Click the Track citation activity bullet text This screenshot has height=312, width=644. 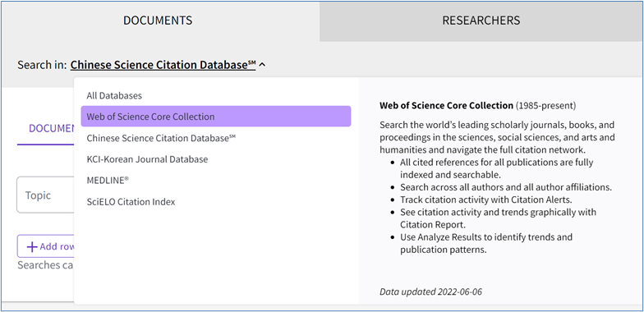pyautogui.click(x=486, y=200)
